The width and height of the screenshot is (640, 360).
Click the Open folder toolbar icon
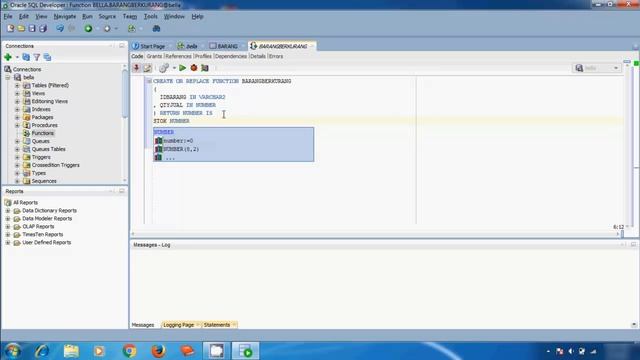21,29
